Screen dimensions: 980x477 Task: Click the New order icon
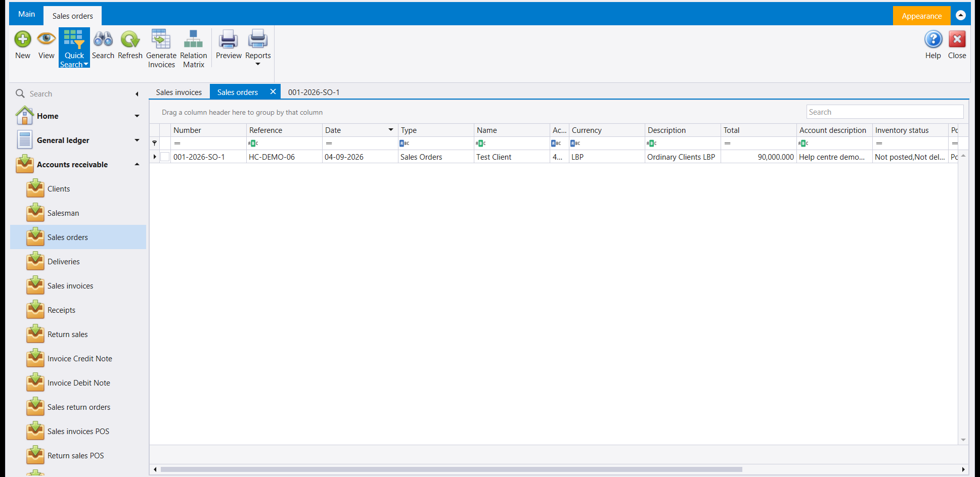click(x=23, y=39)
